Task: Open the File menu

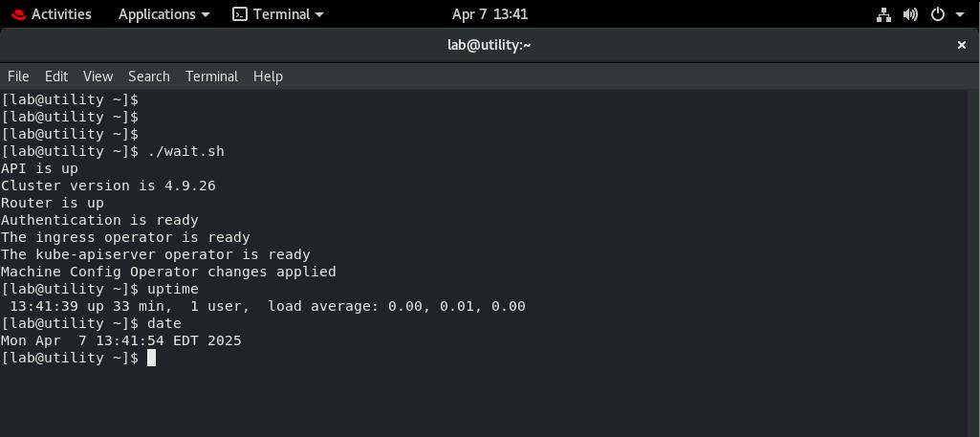Action: 18,76
